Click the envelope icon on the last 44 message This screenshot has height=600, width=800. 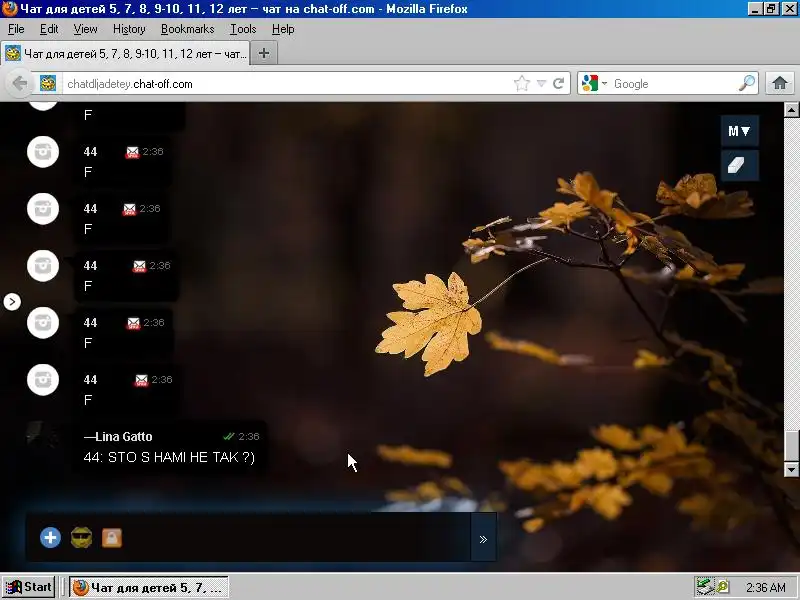(x=141, y=380)
